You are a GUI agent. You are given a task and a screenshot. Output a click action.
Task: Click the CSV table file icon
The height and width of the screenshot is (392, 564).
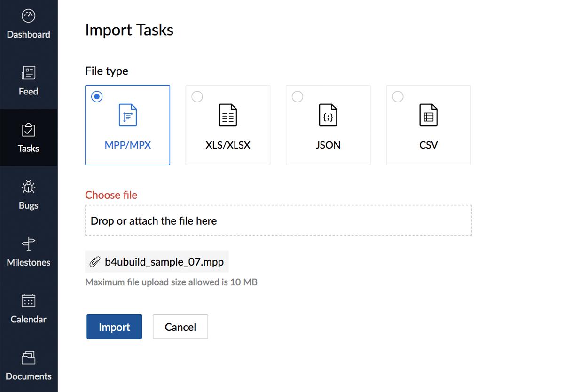click(x=428, y=115)
